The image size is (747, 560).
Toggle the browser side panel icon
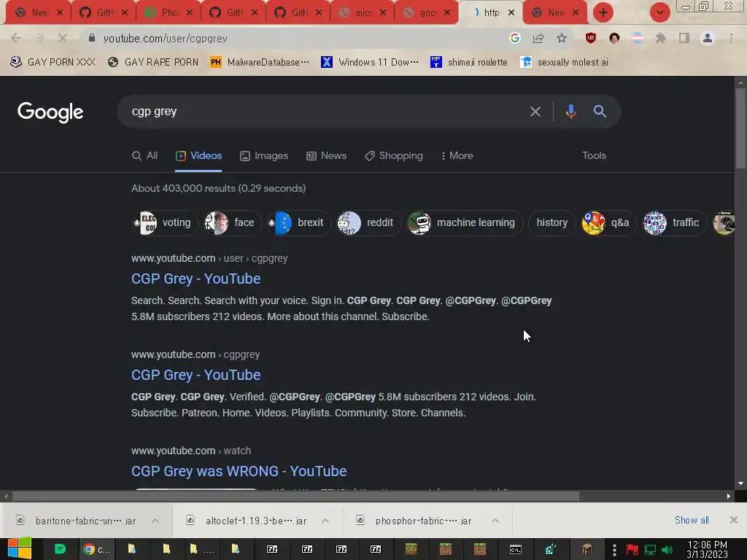[x=684, y=38]
